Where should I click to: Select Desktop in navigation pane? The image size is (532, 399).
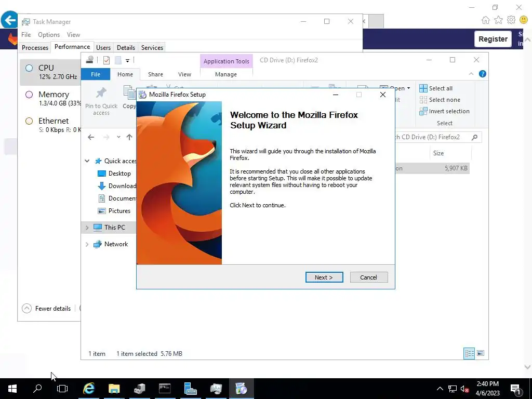(x=115, y=174)
